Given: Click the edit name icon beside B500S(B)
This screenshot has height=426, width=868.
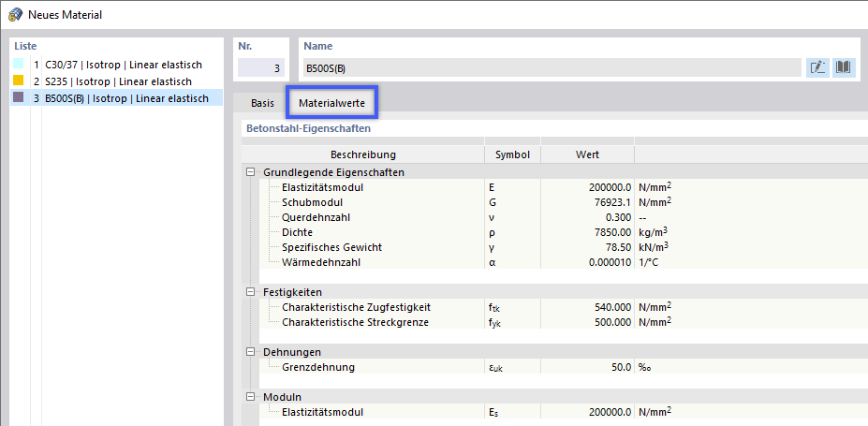Looking at the screenshot, I should tap(817, 68).
